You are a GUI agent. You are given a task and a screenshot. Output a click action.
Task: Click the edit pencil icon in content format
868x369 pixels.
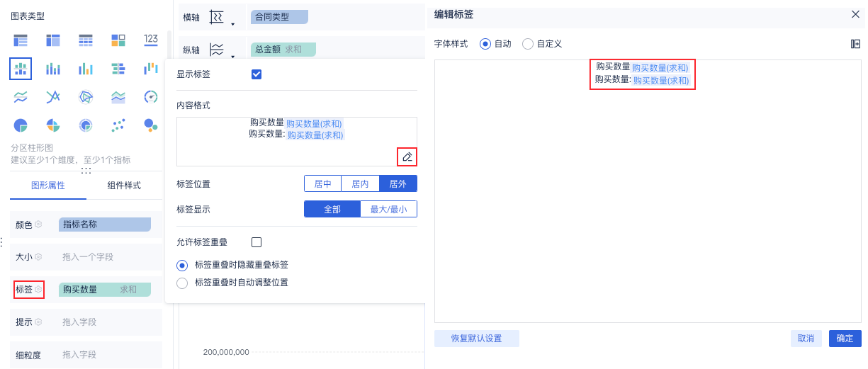pyautogui.click(x=407, y=157)
